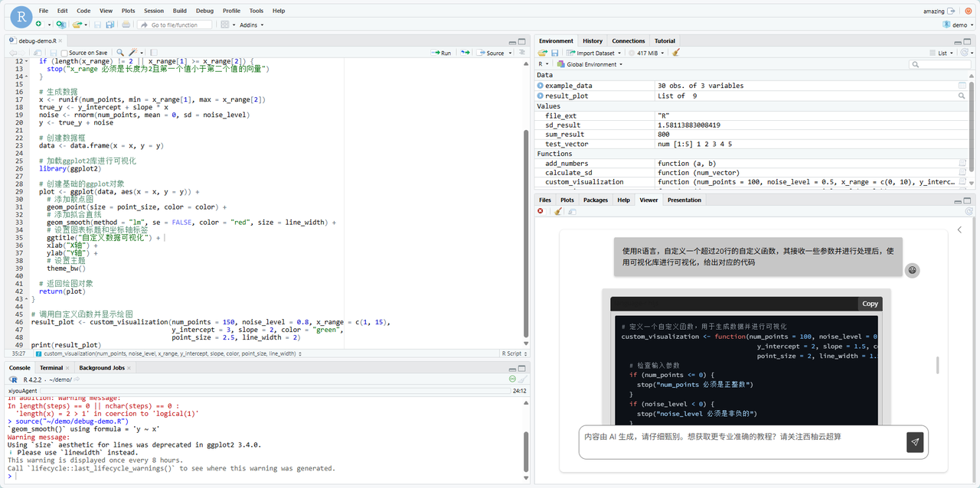Image resolution: width=980 pixels, height=488 pixels.
Task: Collapse the chat panel with left chevron
Action: [960, 230]
